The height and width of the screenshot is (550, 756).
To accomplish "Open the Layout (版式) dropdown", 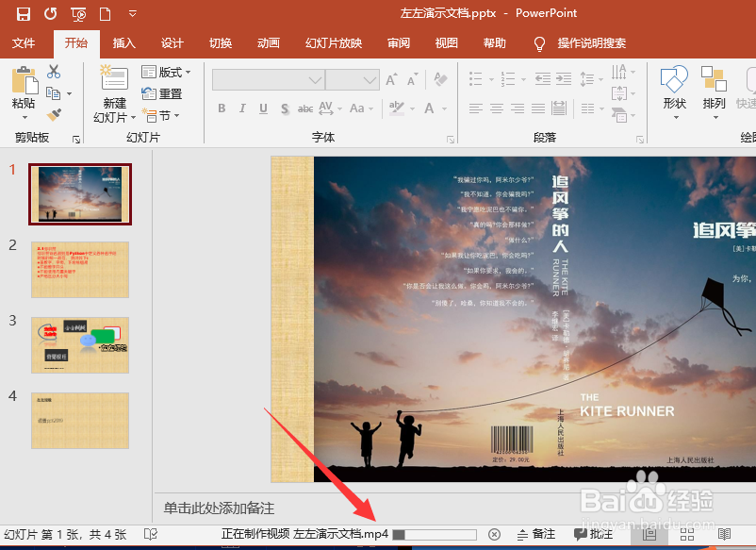I will pyautogui.click(x=168, y=72).
